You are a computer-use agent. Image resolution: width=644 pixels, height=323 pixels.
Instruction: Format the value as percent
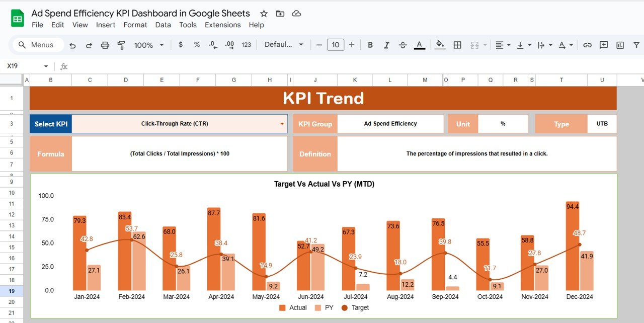pyautogui.click(x=196, y=45)
